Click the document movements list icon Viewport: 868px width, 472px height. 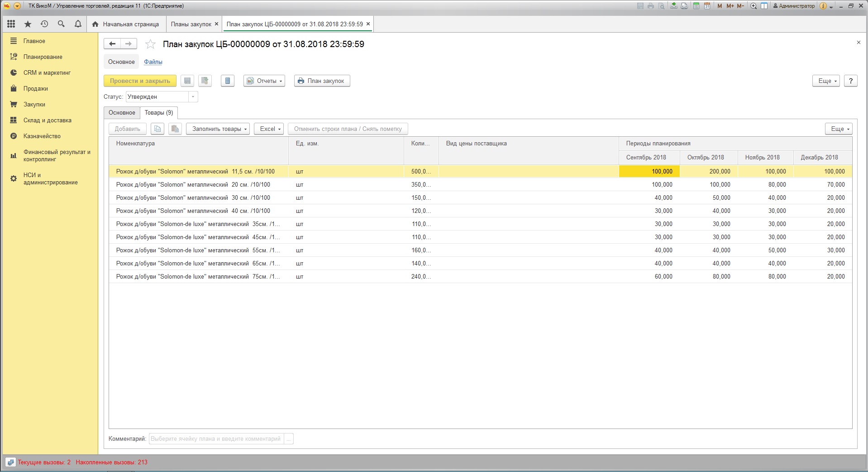pos(228,81)
